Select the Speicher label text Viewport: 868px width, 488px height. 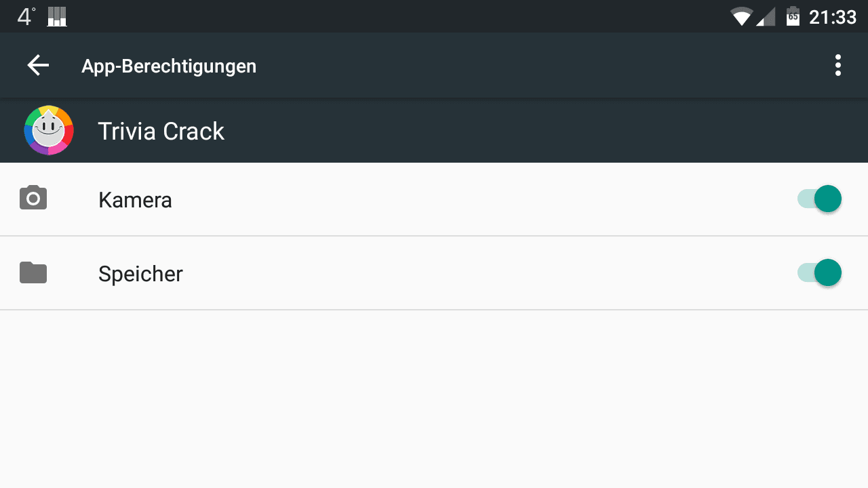coord(140,274)
